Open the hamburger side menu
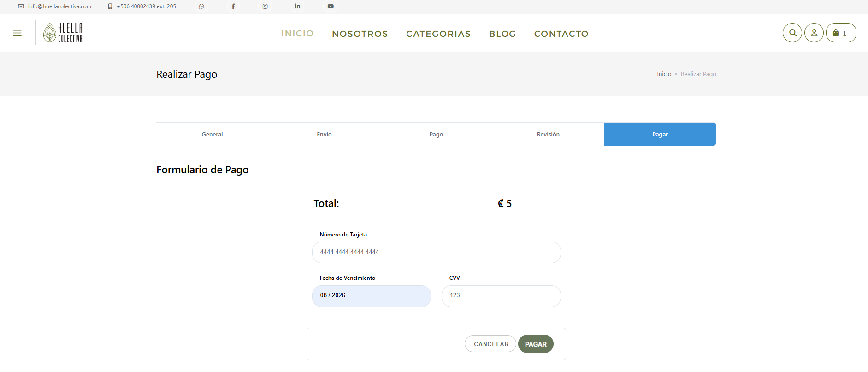Screen dimensions: 868x372 tap(17, 33)
